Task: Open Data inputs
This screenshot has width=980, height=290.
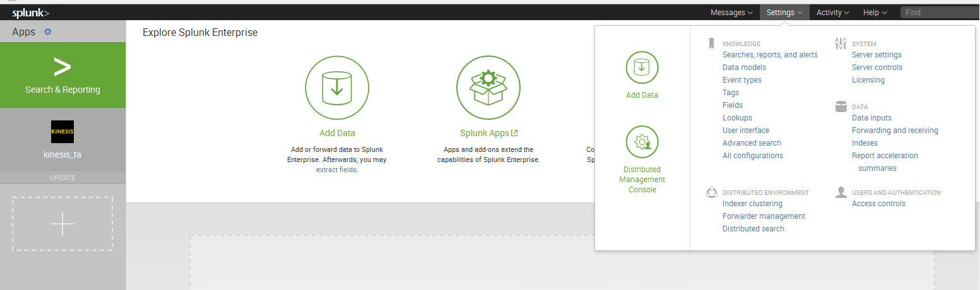Action: pos(871,118)
